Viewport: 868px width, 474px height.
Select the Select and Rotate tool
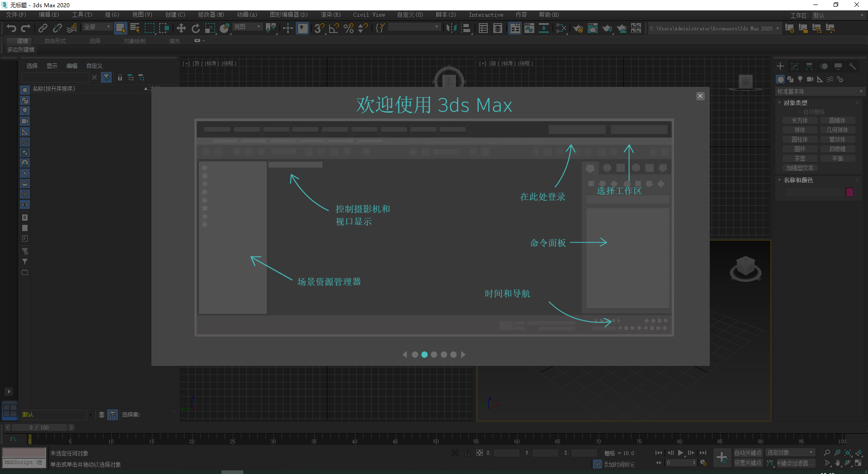click(x=195, y=28)
